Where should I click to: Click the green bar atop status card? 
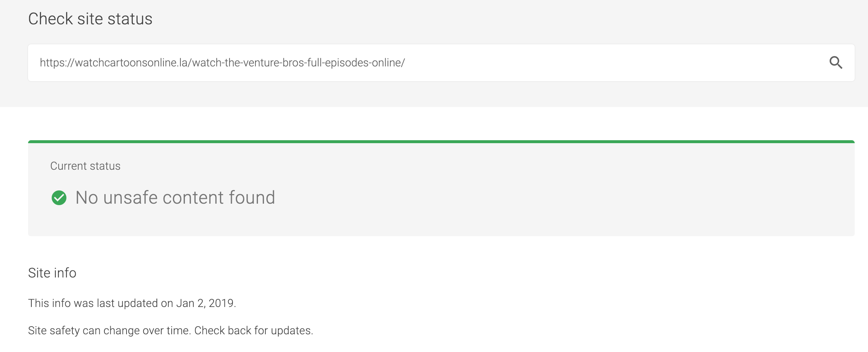click(441, 142)
